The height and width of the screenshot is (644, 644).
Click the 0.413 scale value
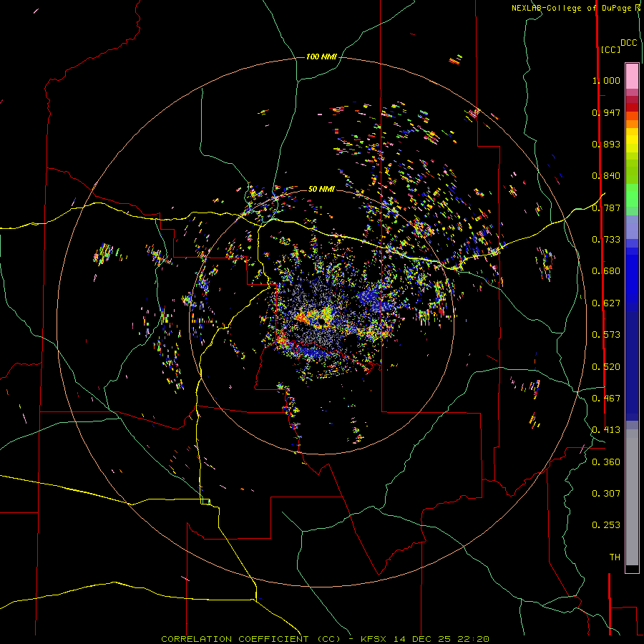tap(606, 430)
